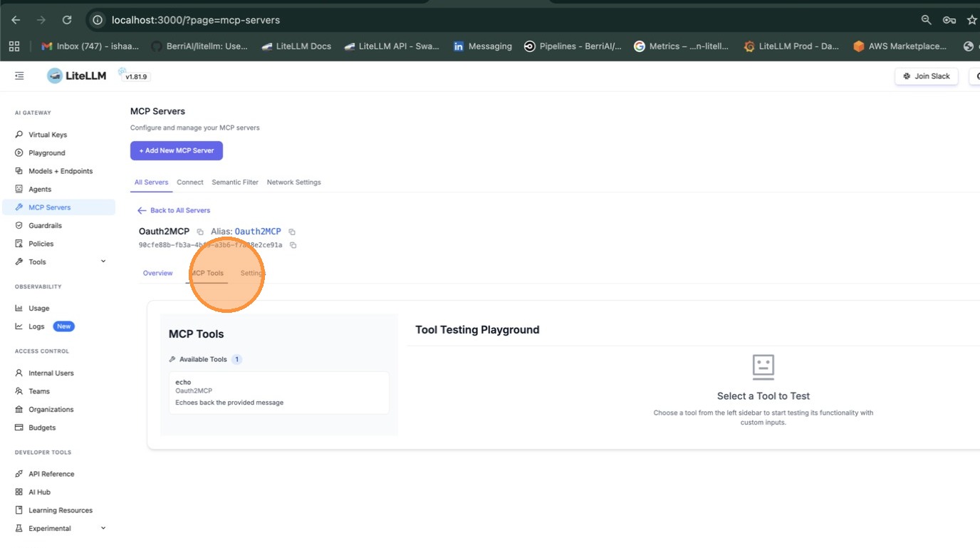This screenshot has width=980, height=548.
Task: Reload the page with the refresh icon
Action: pyautogui.click(x=67, y=20)
